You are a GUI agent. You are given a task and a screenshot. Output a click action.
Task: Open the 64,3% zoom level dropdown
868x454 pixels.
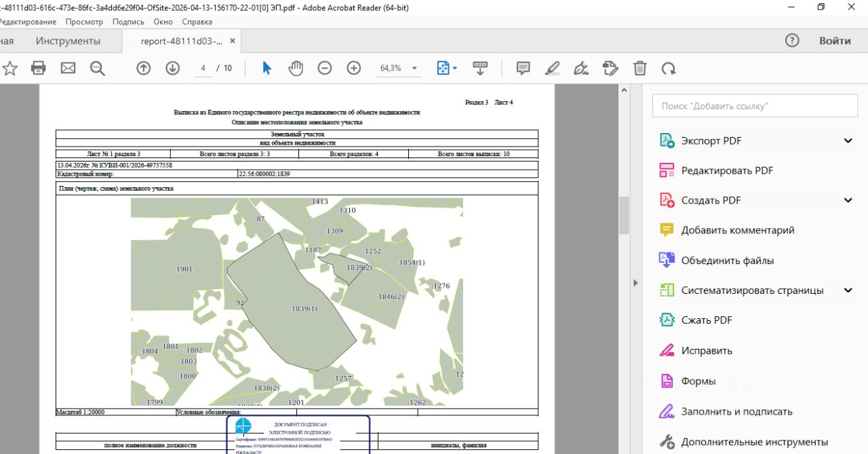pyautogui.click(x=414, y=69)
